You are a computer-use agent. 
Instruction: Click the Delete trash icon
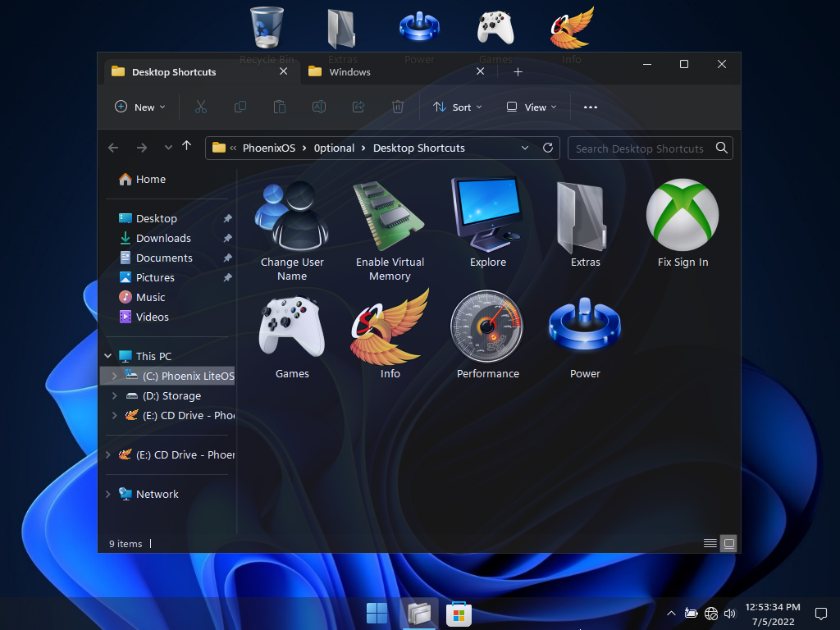pyautogui.click(x=398, y=107)
